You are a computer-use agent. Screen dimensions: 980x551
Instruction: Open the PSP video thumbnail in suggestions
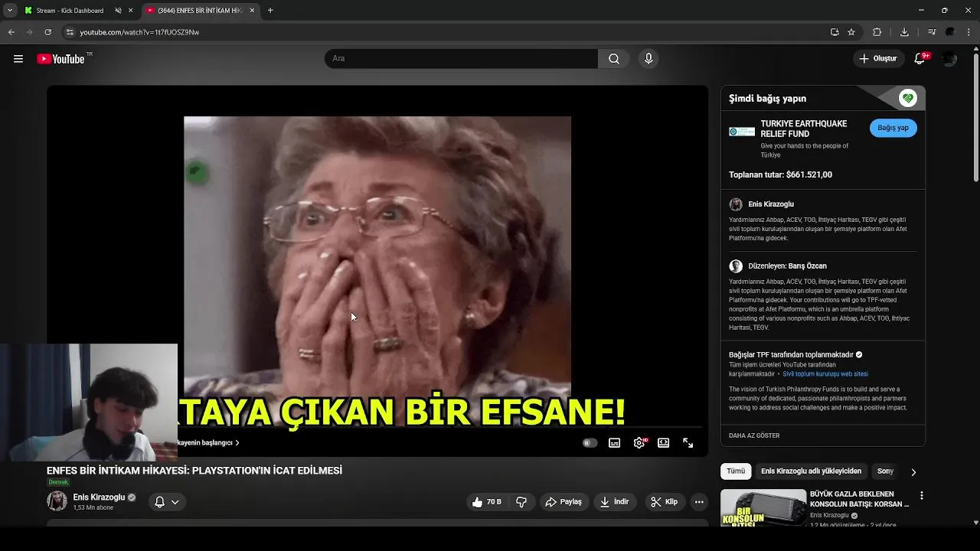(763, 507)
